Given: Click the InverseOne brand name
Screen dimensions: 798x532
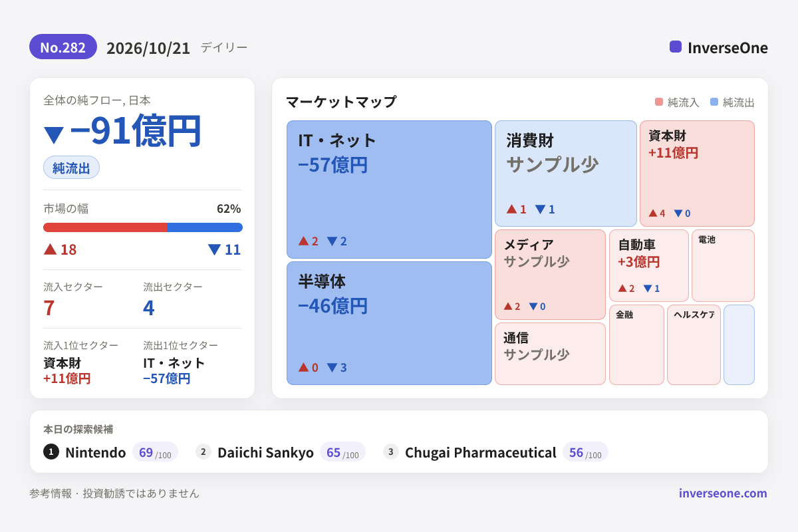Looking at the screenshot, I should (x=728, y=47).
